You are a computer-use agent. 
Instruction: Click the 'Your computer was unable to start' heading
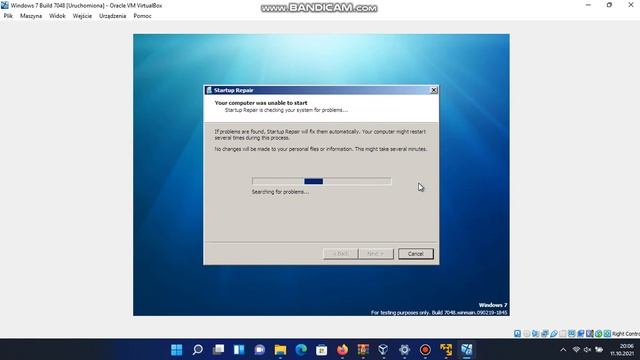click(x=261, y=103)
